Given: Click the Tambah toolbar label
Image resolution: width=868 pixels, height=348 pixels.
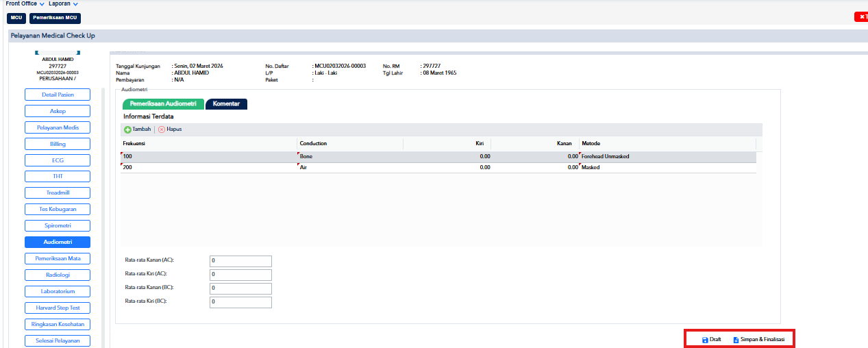Looking at the screenshot, I should (141, 129).
